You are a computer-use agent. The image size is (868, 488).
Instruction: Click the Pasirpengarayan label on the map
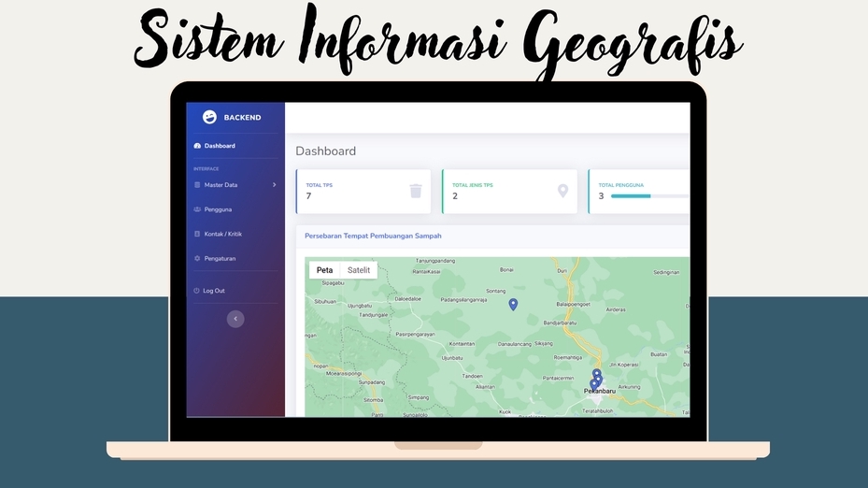415,334
